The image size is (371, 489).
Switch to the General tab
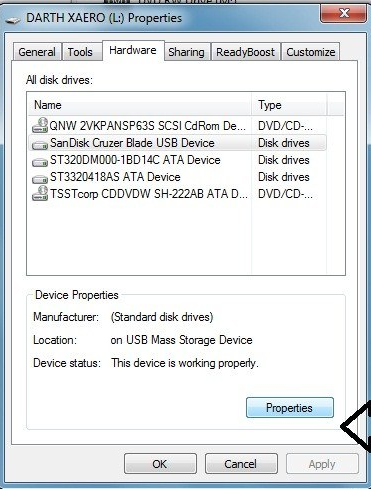(37, 52)
